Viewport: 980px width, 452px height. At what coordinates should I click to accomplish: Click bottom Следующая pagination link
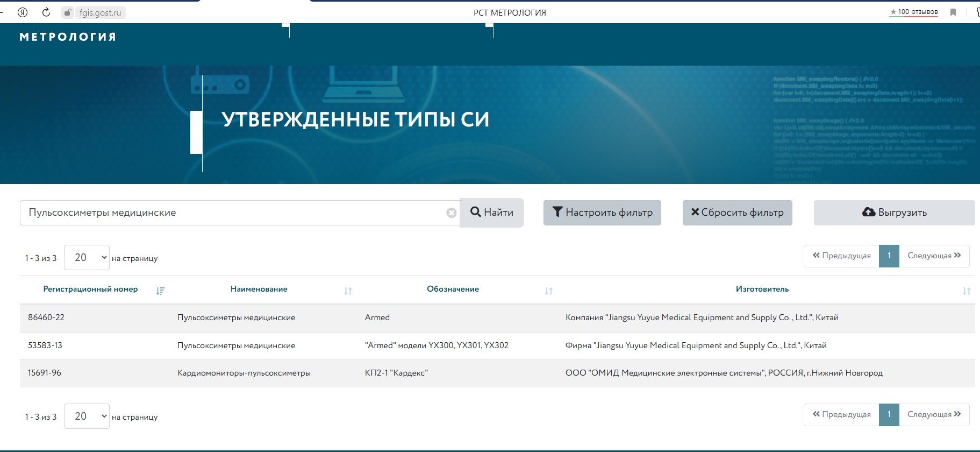point(934,414)
